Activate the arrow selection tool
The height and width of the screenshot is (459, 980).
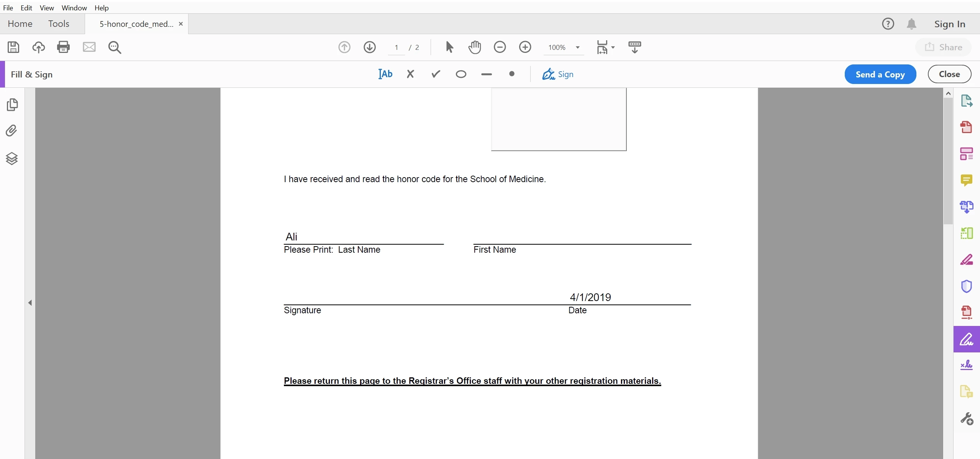pyautogui.click(x=449, y=47)
